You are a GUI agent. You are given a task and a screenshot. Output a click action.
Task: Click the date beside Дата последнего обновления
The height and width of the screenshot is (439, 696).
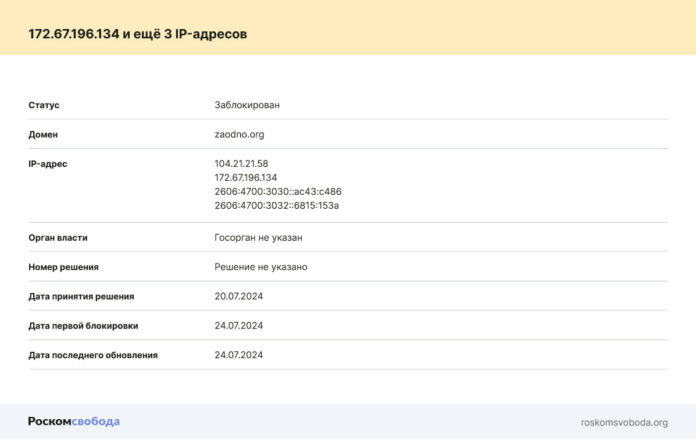(x=238, y=355)
